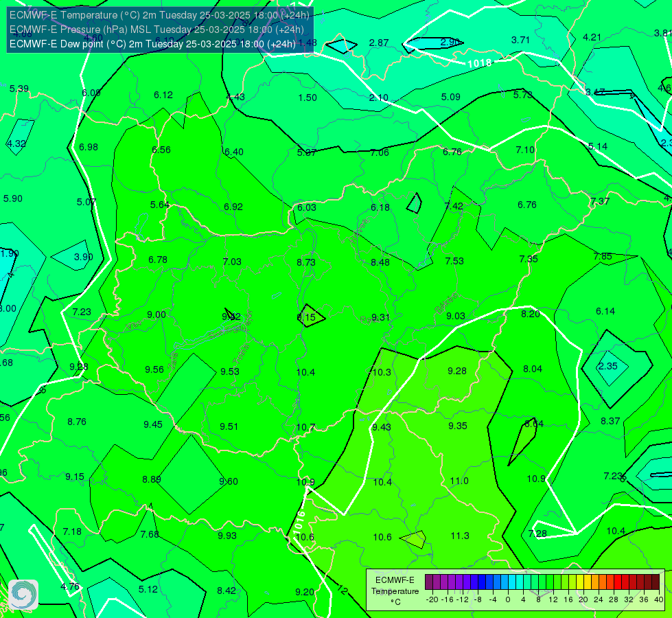Click the temperature value 2.35
The image size is (672, 618).
tap(607, 366)
